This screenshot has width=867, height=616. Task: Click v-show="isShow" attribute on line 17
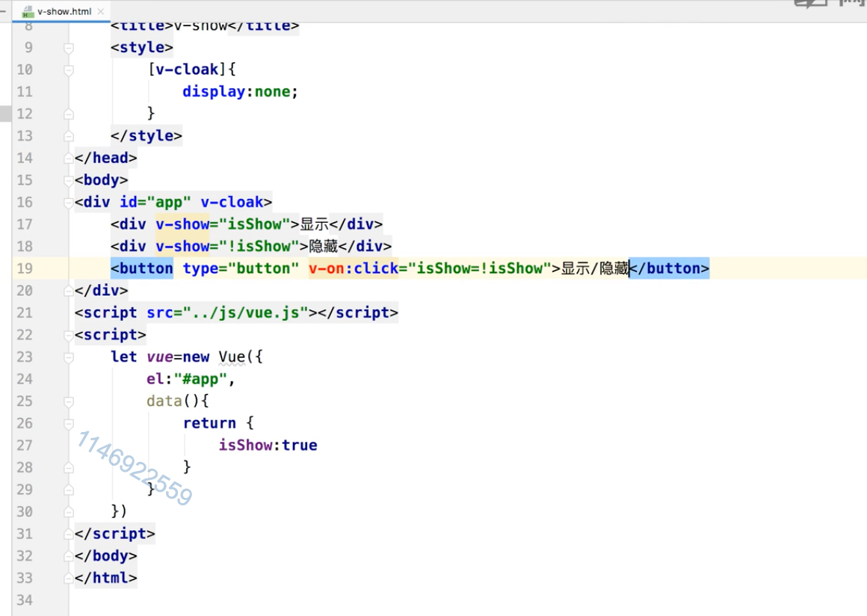[x=223, y=224]
